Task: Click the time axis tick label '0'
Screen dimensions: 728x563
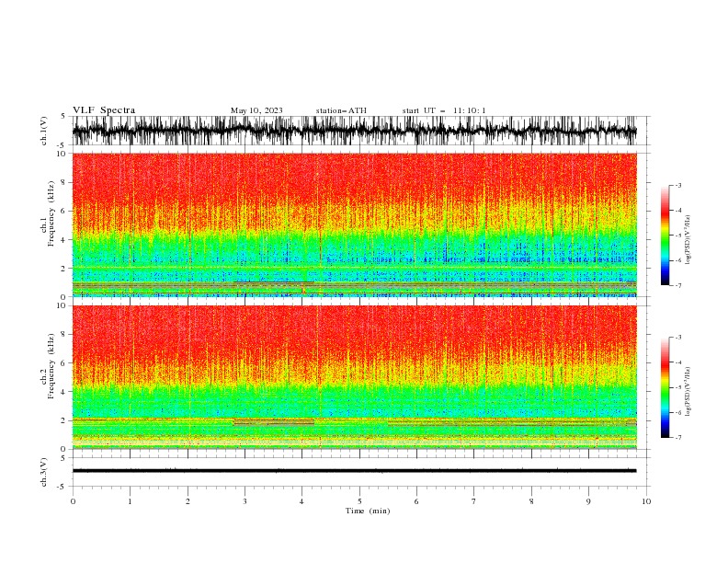Action: point(73,501)
